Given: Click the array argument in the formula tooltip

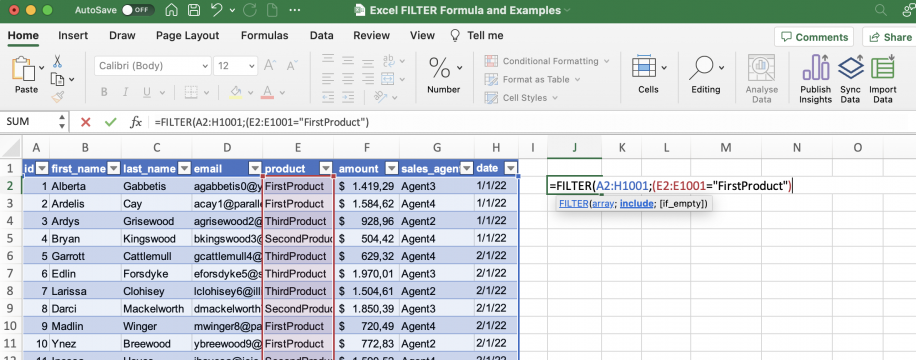Looking at the screenshot, I should 602,203.
